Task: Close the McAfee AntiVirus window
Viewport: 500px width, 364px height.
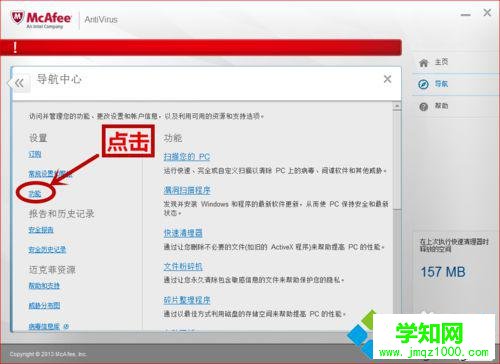Action: click(x=487, y=13)
